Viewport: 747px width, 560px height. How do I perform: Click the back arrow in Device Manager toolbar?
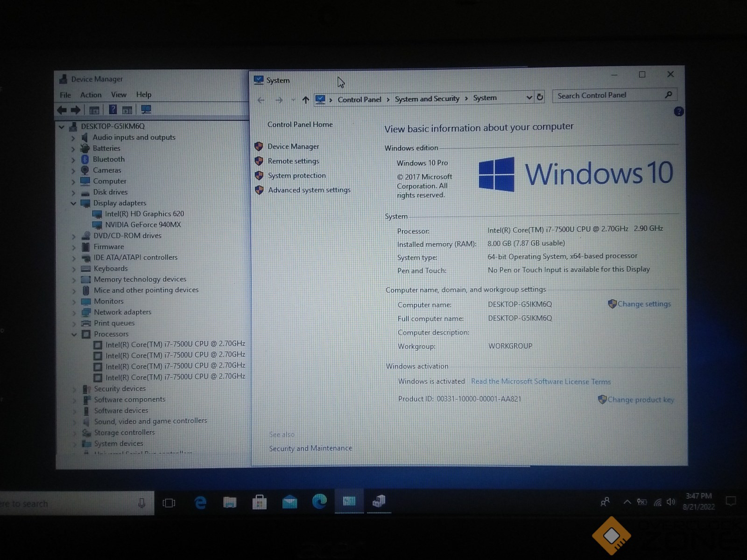(62, 110)
